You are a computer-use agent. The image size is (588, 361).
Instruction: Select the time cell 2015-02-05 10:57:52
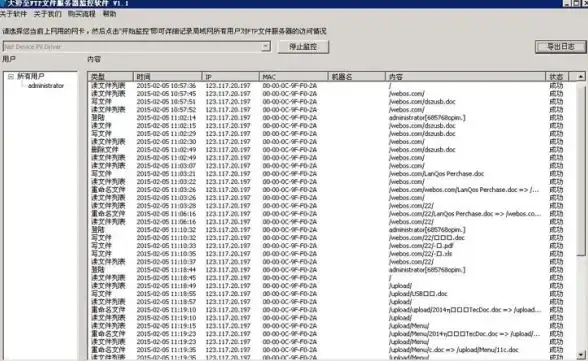(x=166, y=109)
